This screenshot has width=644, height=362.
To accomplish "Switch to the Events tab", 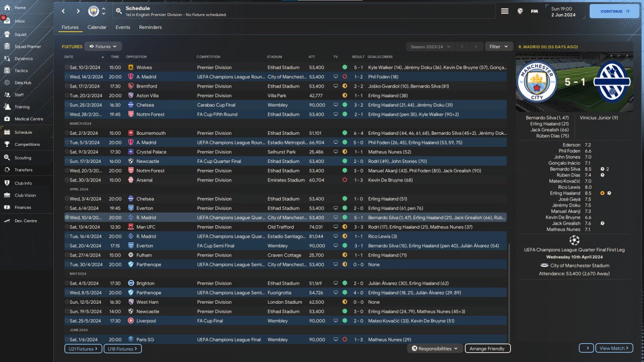I will pos(123,27).
